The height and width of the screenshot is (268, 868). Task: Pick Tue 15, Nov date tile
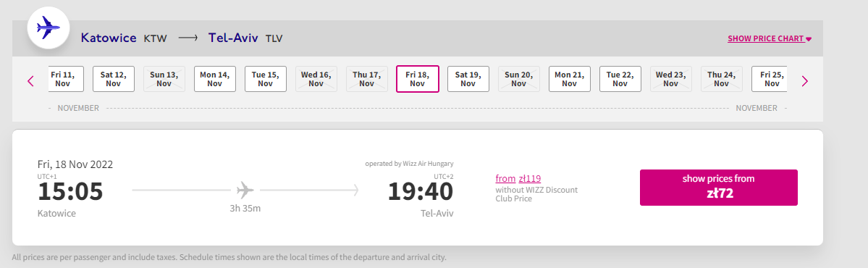266,79
